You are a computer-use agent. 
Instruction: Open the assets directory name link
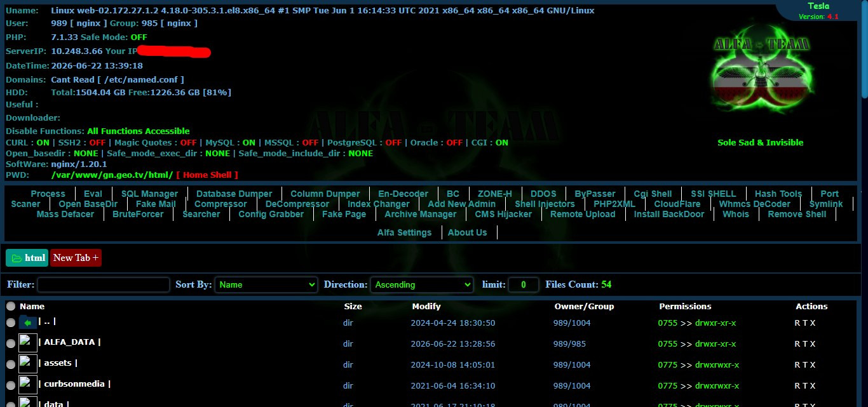click(x=58, y=363)
